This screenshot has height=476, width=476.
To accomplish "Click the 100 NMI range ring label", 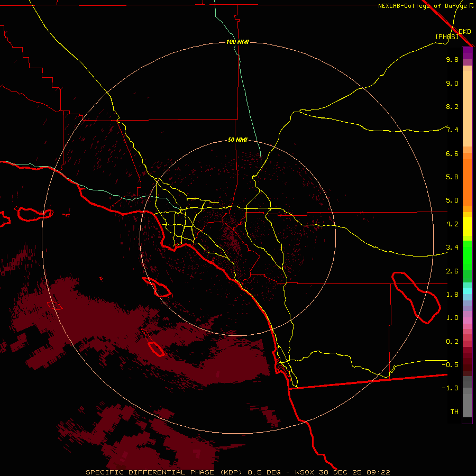I will click(x=237, y=42).
